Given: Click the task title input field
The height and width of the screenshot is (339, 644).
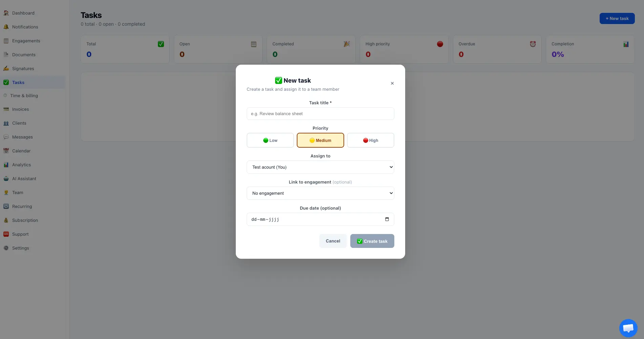Looking at the screenshot, I should pyautogui.click(x=320, y=113).
